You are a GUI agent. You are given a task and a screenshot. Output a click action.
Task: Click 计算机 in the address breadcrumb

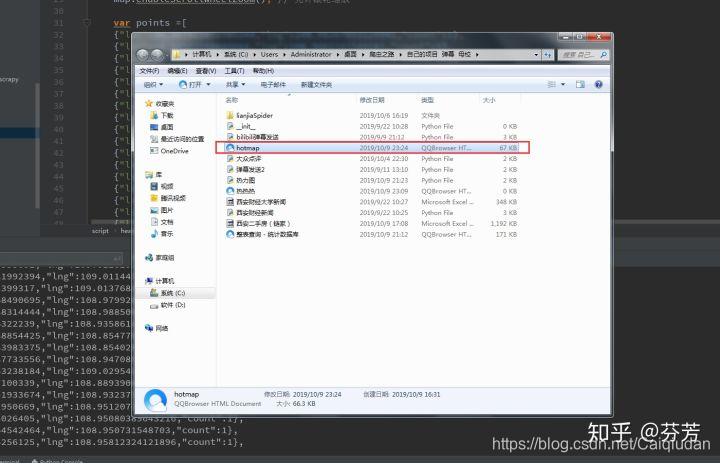tap(202, 55)
